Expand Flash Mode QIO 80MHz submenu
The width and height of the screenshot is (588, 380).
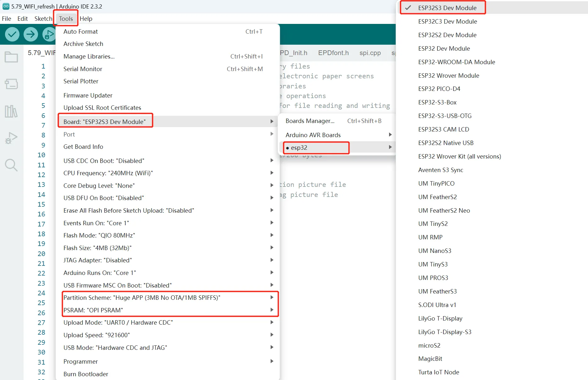point(168,235)
